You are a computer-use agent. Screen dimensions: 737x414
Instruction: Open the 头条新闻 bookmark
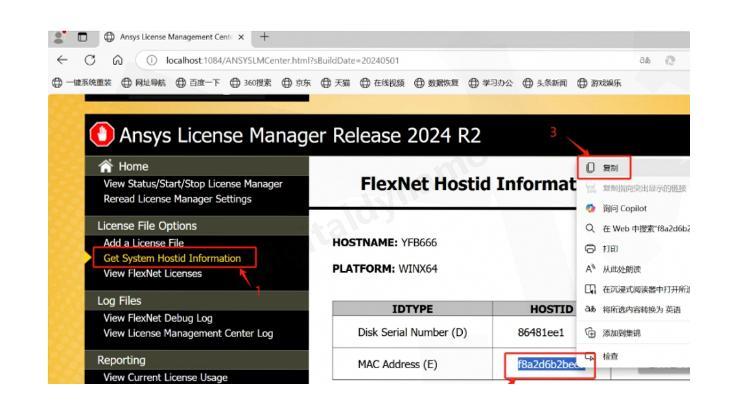[545, 83]
